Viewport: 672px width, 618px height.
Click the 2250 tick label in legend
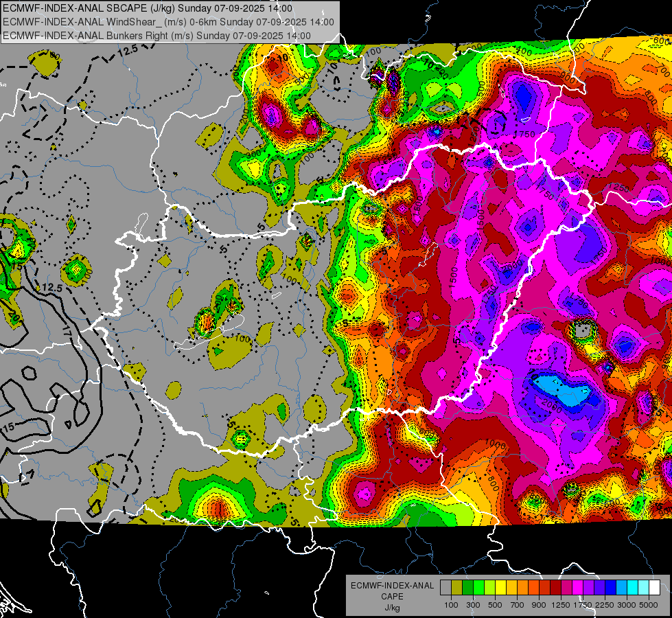[605, 605]
